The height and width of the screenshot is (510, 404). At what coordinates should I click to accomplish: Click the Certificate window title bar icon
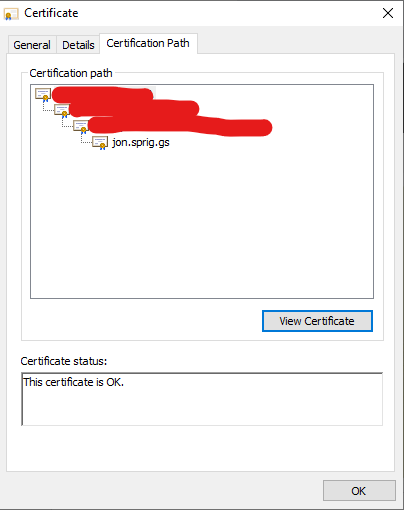click(11, 14)
